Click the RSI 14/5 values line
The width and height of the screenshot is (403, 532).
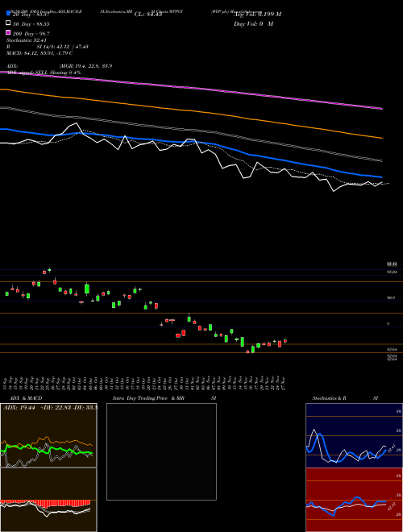click(48, 47)
